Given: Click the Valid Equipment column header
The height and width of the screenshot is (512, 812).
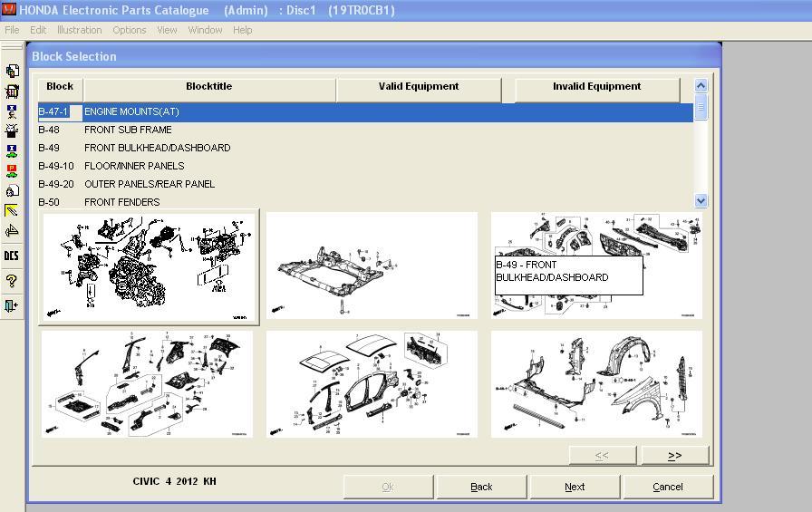Looking at the screenshot, I should click(419, 90).
